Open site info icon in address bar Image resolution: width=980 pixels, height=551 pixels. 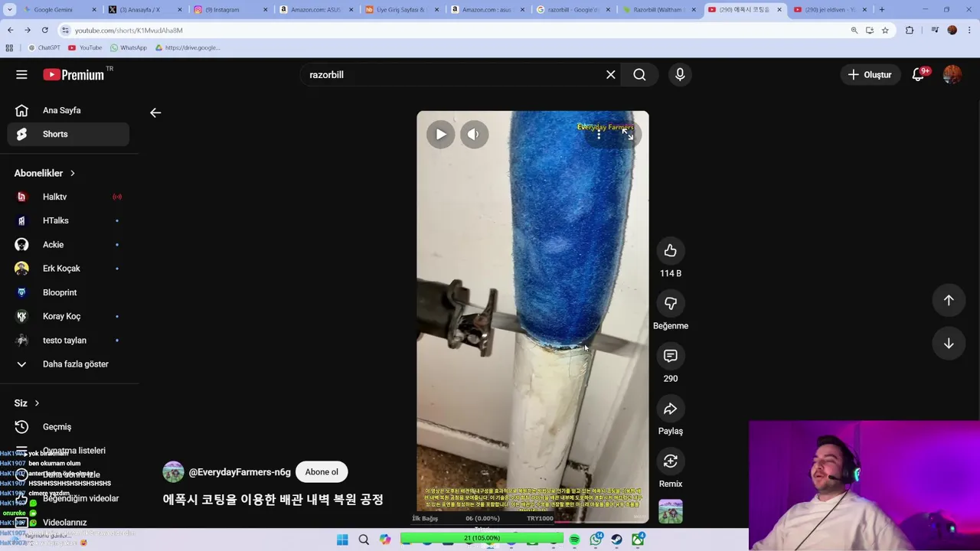click(66, 31)
